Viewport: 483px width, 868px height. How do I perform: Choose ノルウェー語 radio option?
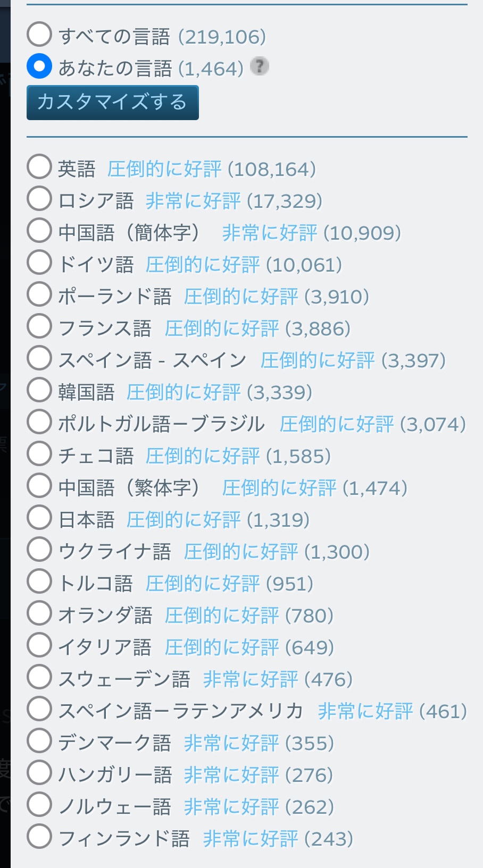(39, 805)
